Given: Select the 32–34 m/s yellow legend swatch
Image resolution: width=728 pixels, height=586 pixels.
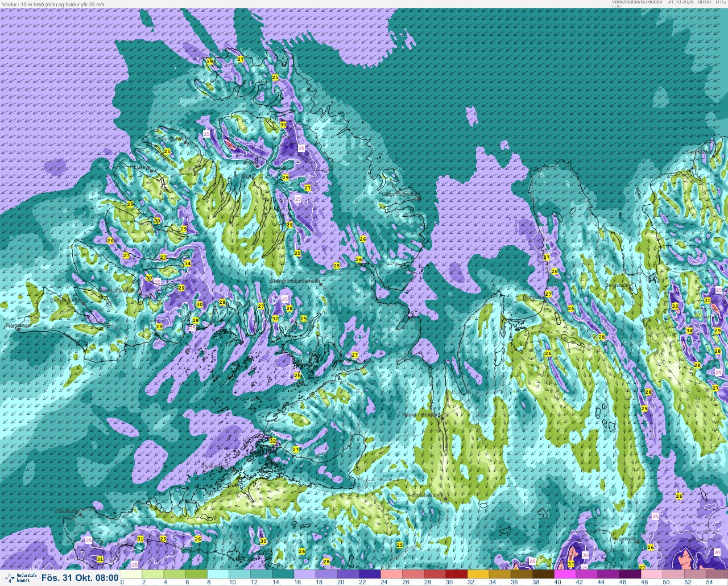Looking at the screenshot, I should (x=479, y=575).
